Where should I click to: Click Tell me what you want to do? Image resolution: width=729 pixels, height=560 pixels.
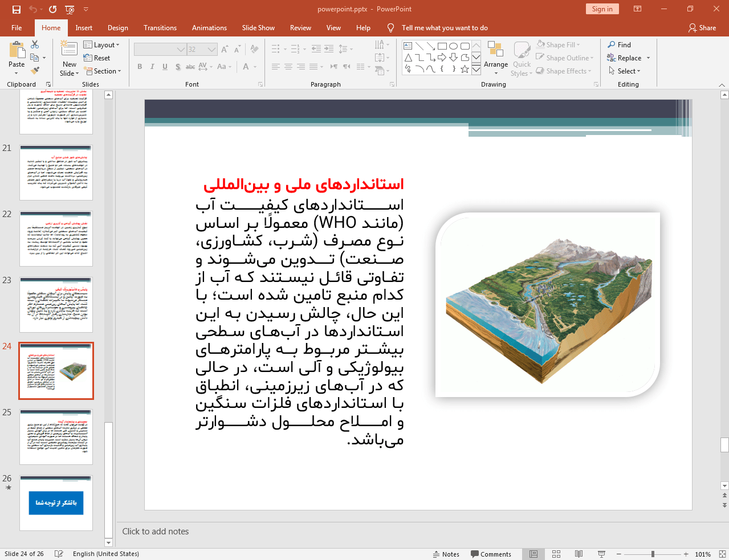(445, 28)
